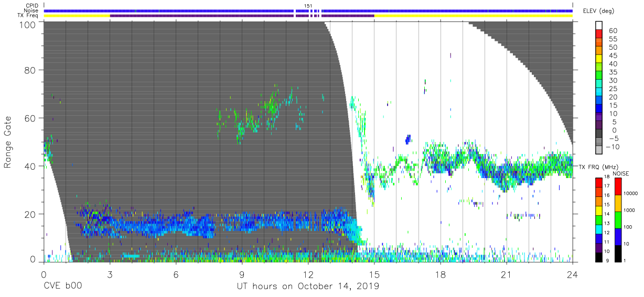
Task: Click the 55 label on ELEV colorbar
Action: tap(613, 39)
